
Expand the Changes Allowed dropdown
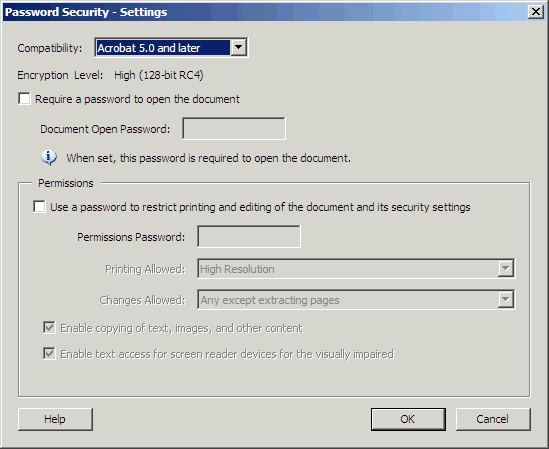pos(506,299)
